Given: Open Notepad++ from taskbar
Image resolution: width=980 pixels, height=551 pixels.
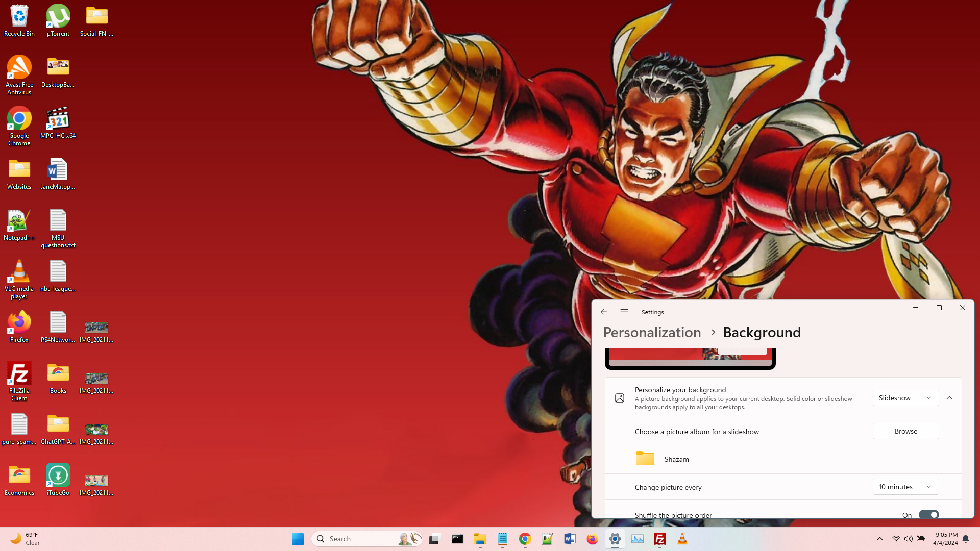Looking at the screenshot, I should [x=547, y=539].
